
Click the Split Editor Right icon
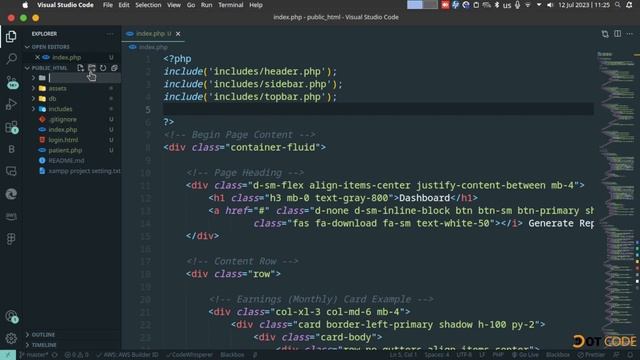[x=618, y=34]
